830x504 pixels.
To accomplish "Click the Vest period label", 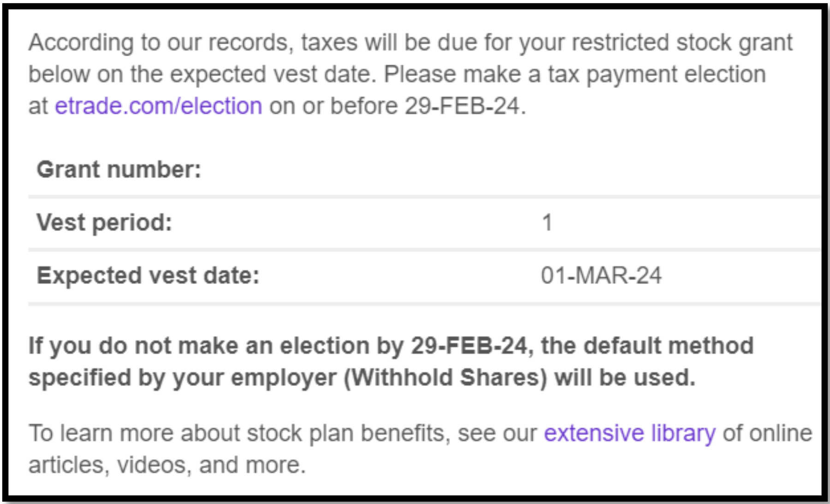I will click(x=104, y=223).
